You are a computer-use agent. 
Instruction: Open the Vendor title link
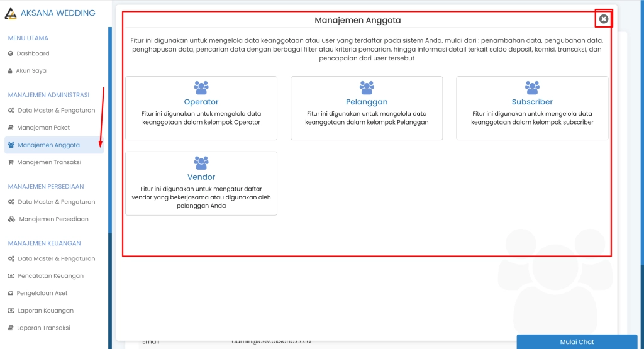(x=201, y=177)
